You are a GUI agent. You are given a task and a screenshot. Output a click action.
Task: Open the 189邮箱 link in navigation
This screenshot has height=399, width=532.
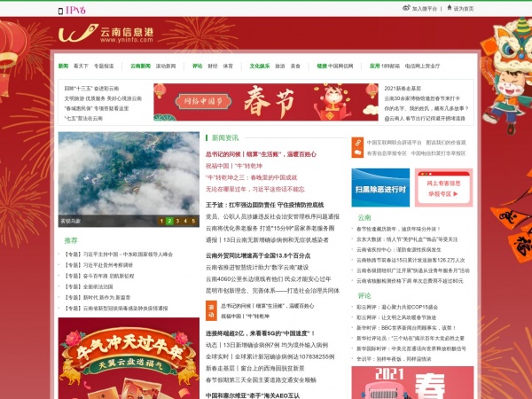click(390, 66)
